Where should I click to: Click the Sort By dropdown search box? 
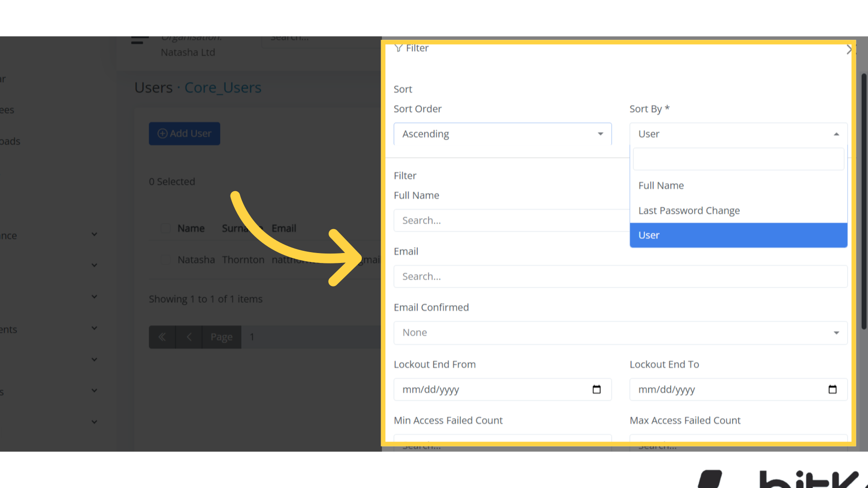pos(739,159)
